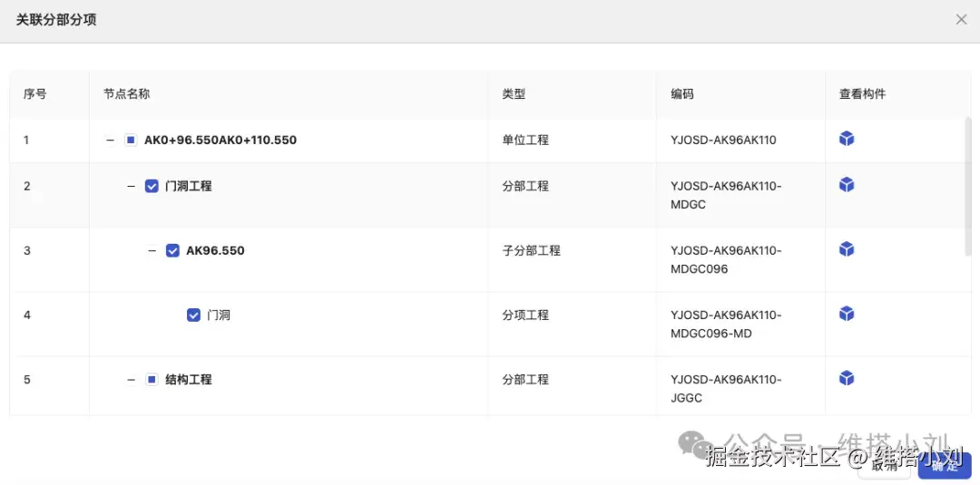Toggle the AK96.550 checkbox
This screenshot has height=485, width=980.
point(172,250)
